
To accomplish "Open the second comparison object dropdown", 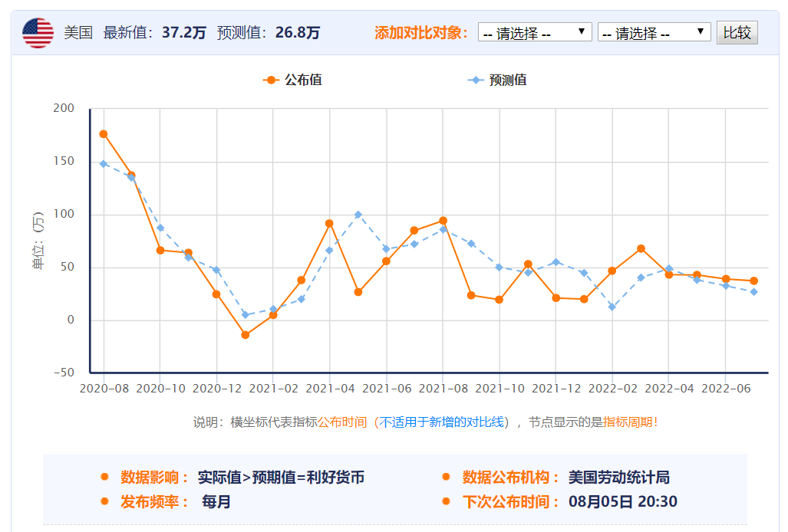I will (654, 33).
